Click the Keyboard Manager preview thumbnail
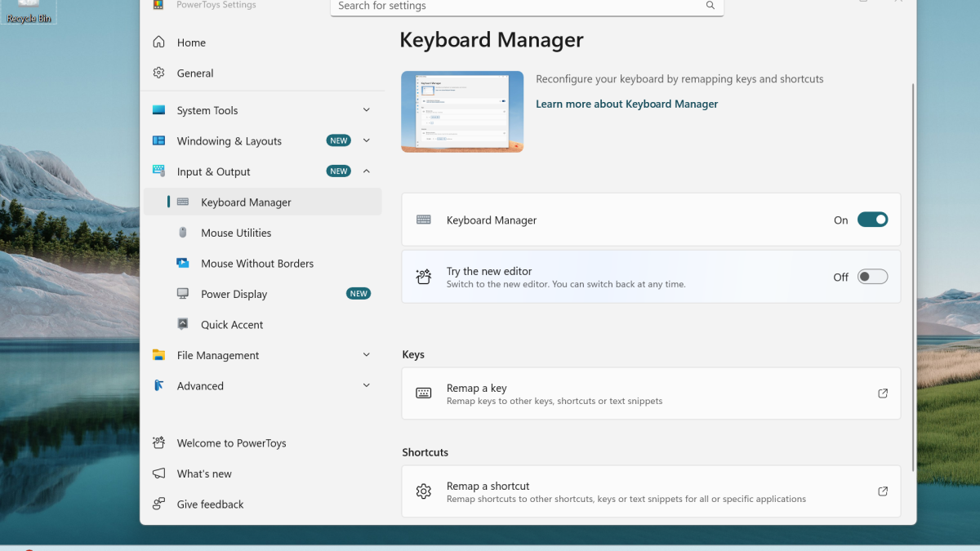980x551 pixels. pos(462,112)
